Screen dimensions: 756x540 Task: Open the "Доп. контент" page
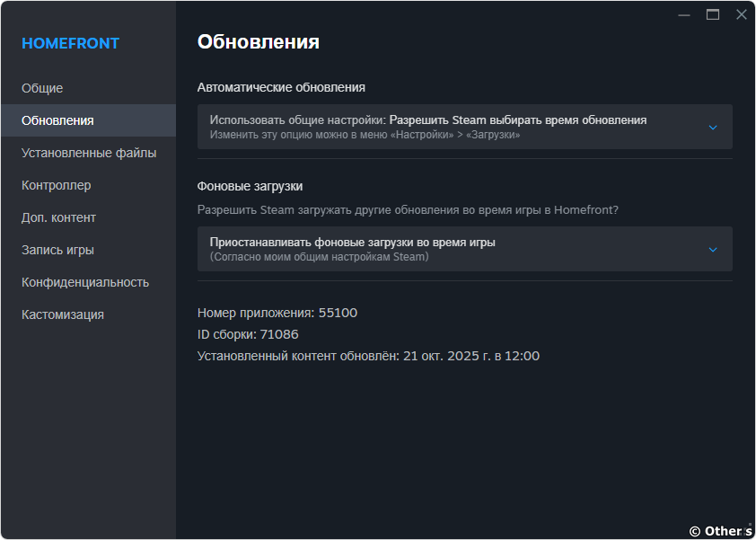[58, 217]
